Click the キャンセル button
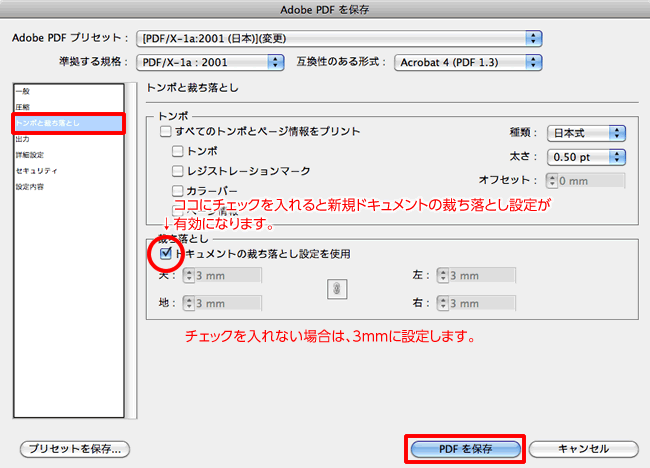Image resolution: width=650 pixels, height=468 pixels. coord(584,449)
